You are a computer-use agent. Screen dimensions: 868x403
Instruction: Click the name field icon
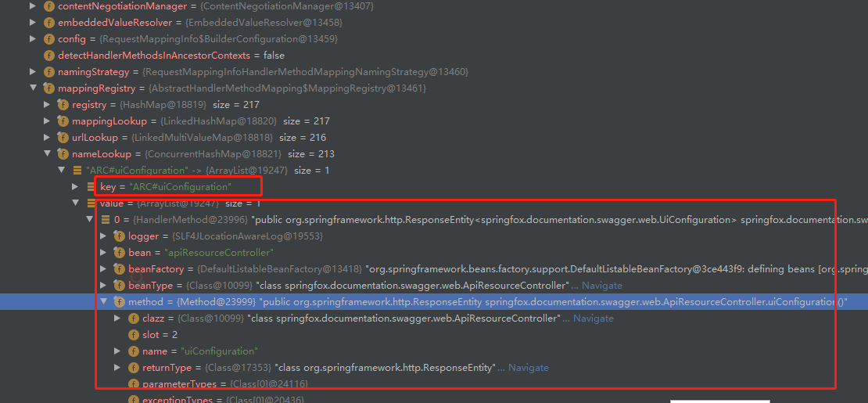point(134,351)
